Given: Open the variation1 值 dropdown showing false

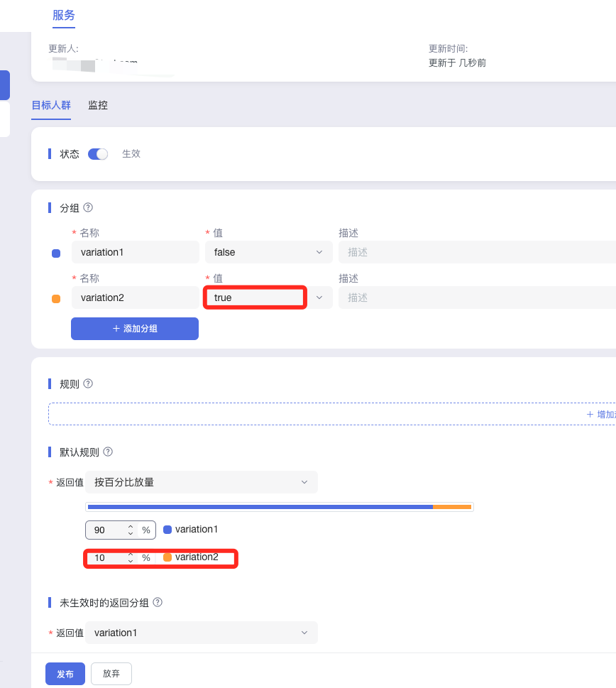Looking at the screenshot, I should (x=268, y=252).
